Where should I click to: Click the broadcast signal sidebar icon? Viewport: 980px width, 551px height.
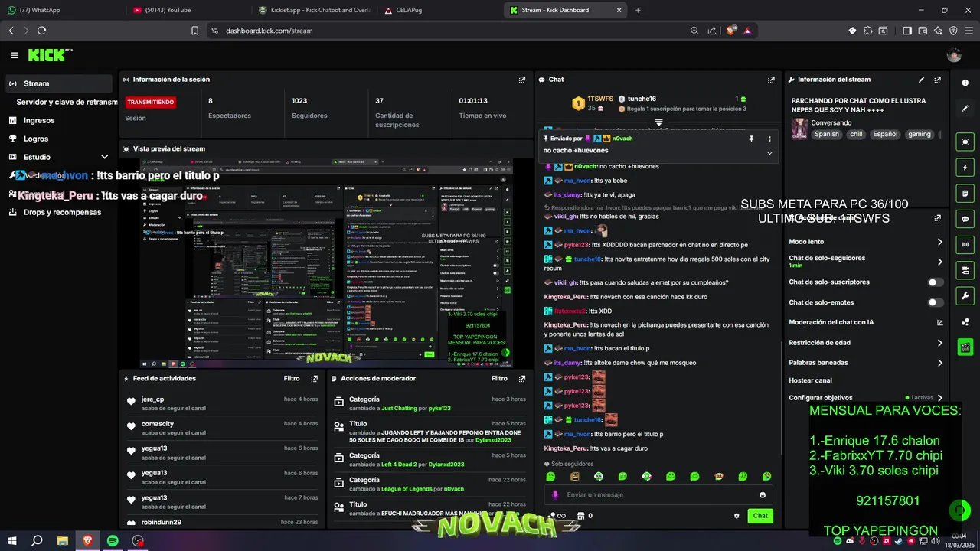(965, 245)
